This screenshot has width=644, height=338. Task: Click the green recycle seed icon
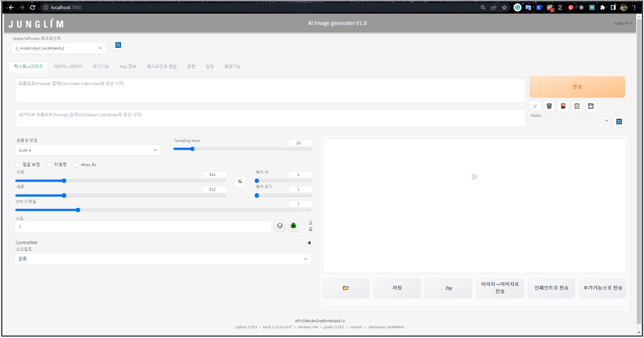click(x=293, y=226)
